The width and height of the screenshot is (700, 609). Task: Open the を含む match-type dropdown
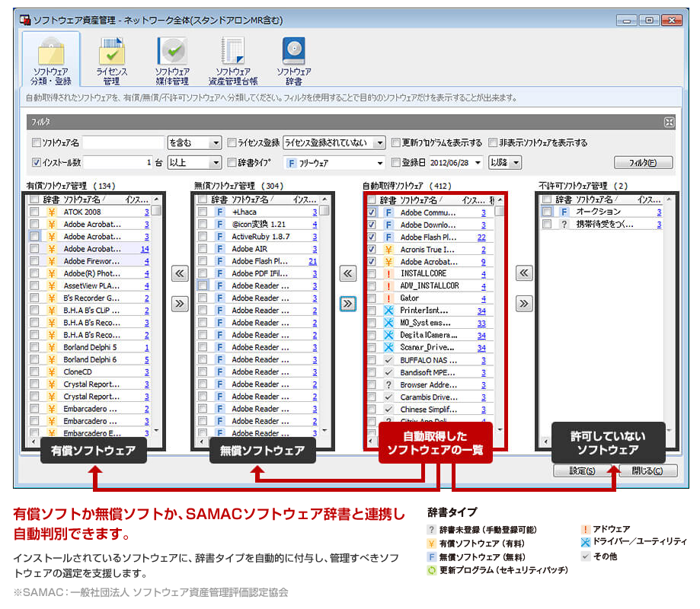(194, 143)
